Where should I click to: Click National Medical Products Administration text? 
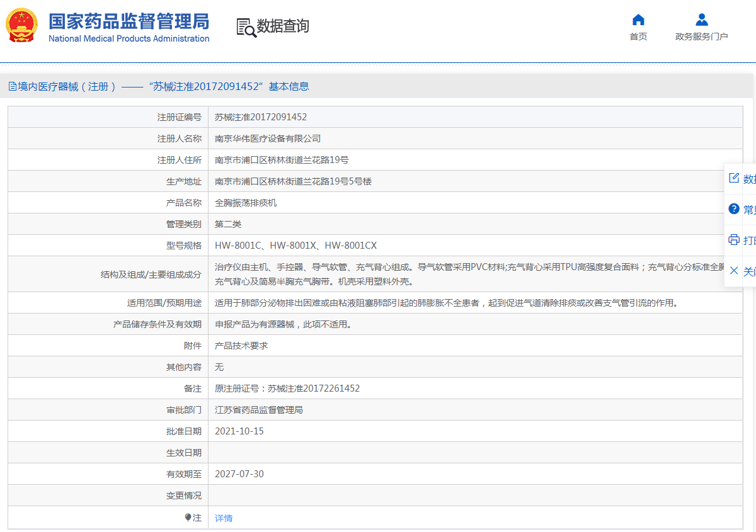129,38
